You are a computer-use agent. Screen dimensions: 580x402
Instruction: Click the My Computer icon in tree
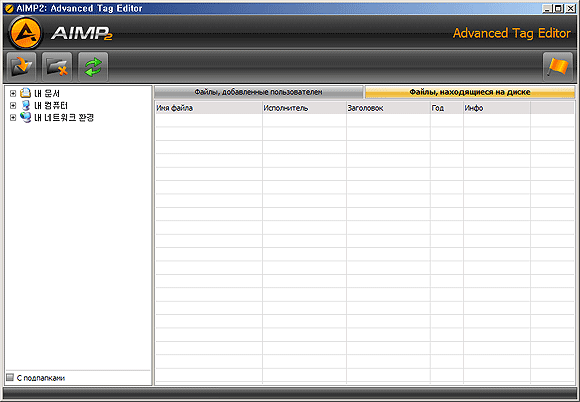26,105
